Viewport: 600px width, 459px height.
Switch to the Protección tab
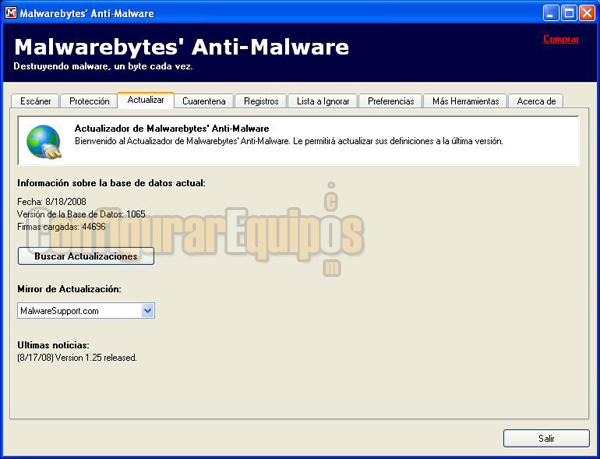89,101
